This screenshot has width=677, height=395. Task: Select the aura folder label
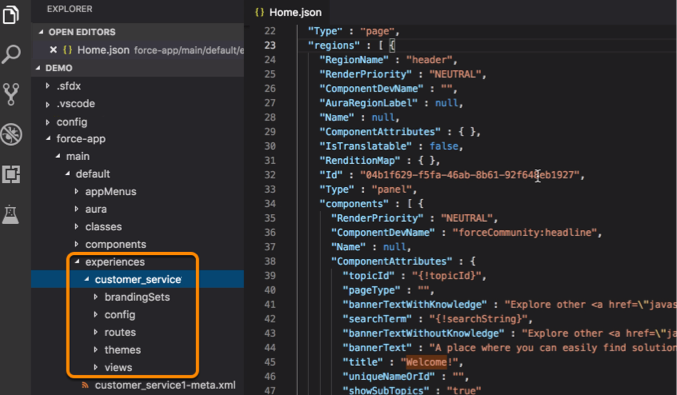pos(96,209)
